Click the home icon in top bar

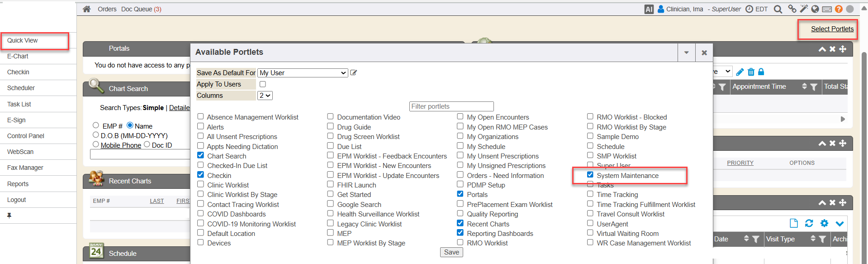point(87,9)
